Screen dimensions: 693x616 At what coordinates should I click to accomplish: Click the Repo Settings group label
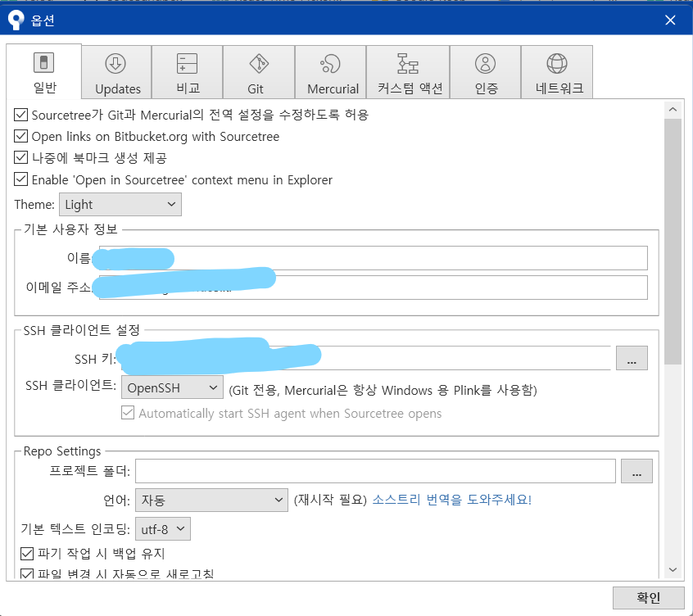click(x=62, y=451)
